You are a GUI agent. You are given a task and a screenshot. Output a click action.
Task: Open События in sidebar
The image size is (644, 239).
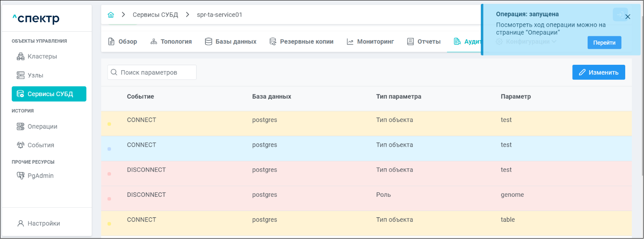[40, 145]
